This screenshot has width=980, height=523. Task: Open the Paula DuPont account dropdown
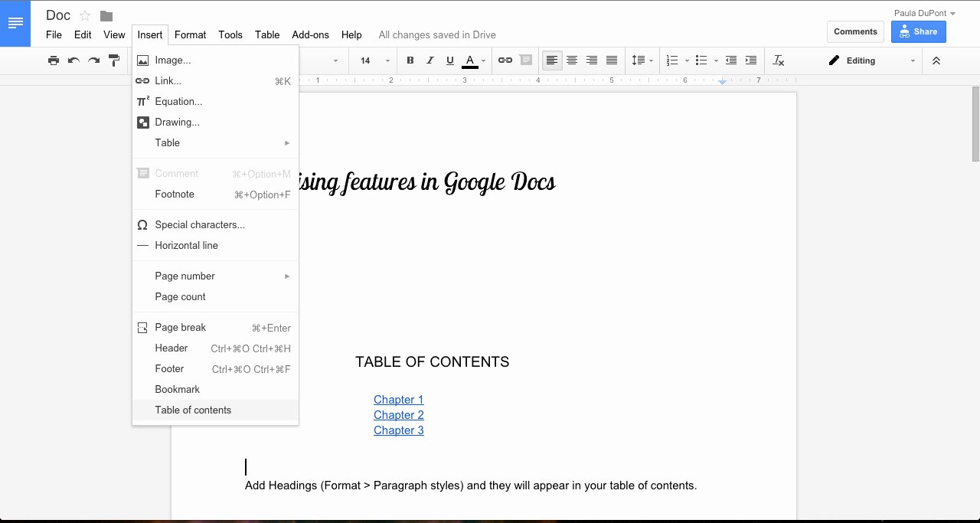pos(925,13)
